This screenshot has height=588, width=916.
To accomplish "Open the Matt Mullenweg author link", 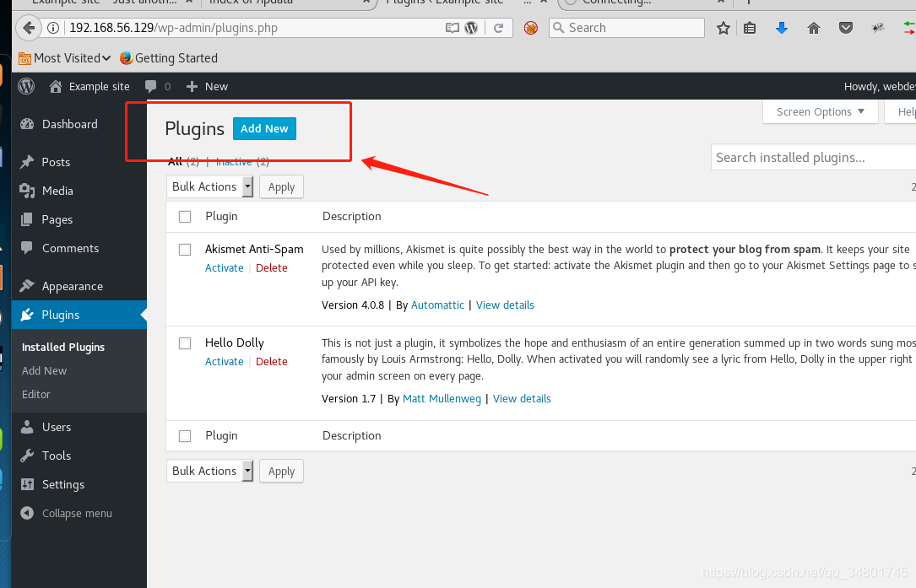I will point(442,399).
